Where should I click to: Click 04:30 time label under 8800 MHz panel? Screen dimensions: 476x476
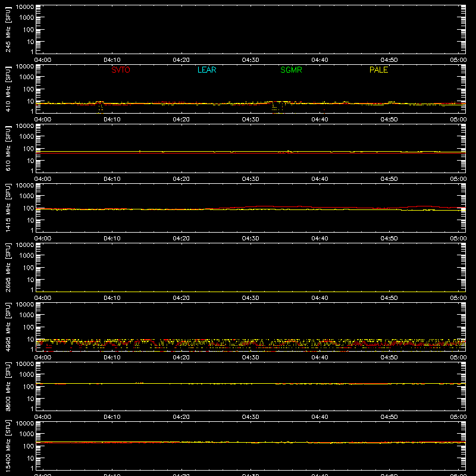tap(250, 417)
